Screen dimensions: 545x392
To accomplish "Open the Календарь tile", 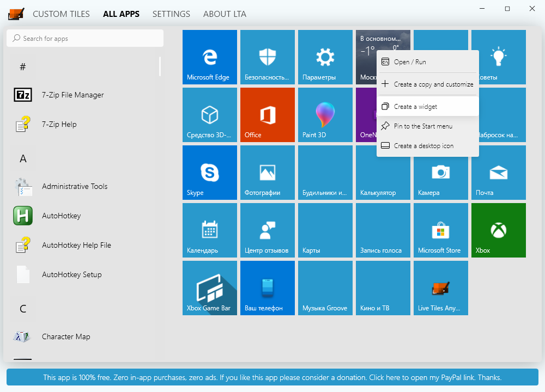I will [210, 230].
